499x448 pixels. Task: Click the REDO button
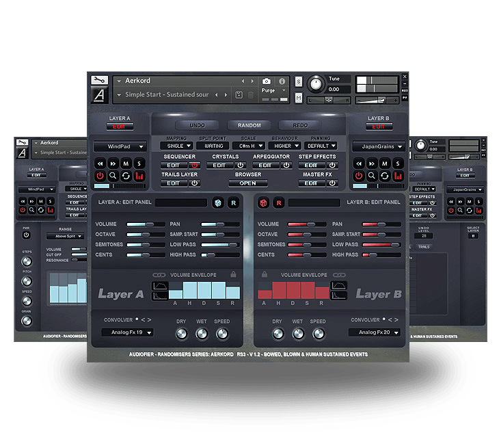[300, 125]
